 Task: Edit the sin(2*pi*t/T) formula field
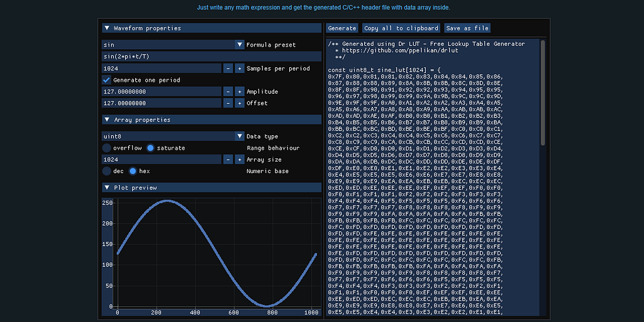211,56
